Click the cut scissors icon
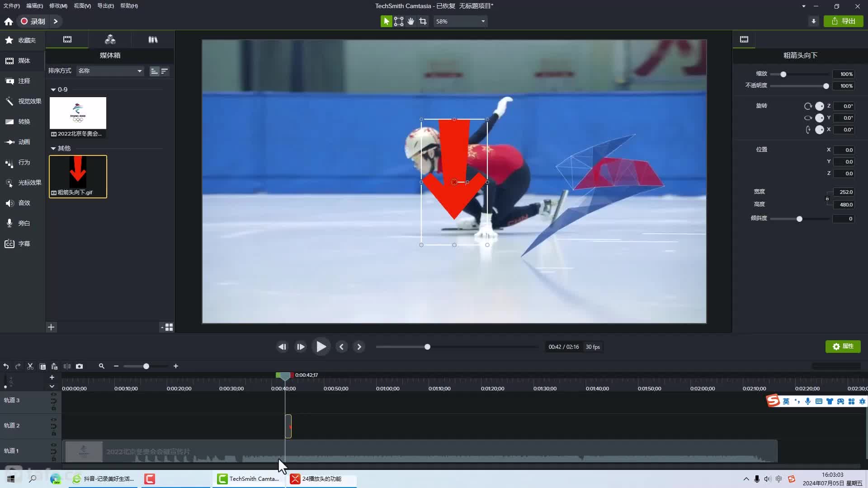Image resolution: width=868 pixels, height=488 pixels. [30, 366]
